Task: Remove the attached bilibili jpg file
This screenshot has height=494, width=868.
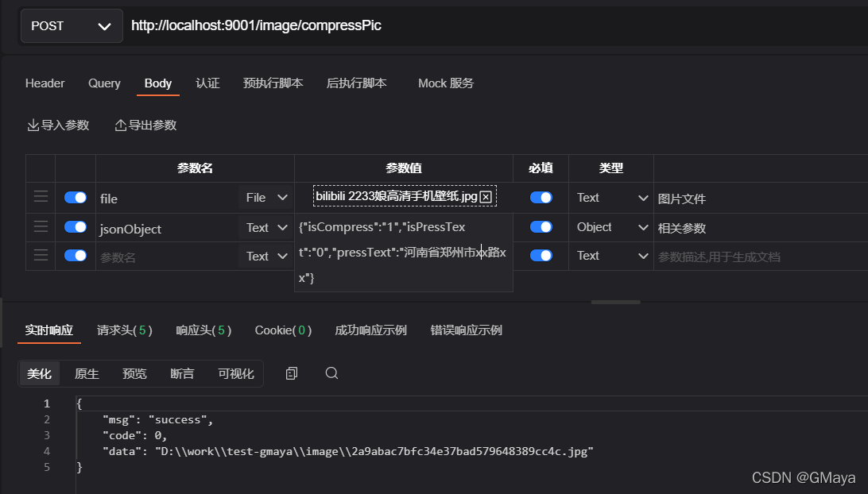Action: pos(486,197)
